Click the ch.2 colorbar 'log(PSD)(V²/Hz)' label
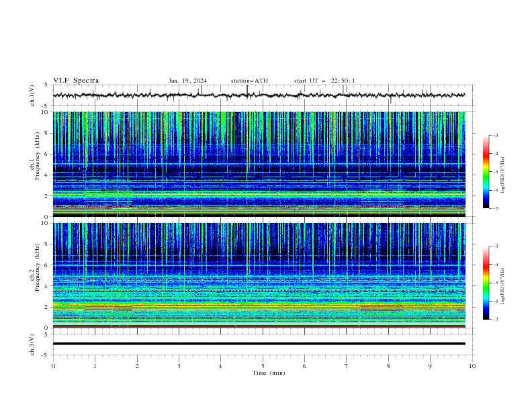Screen dimensions: 532x411 pos(502,285)
